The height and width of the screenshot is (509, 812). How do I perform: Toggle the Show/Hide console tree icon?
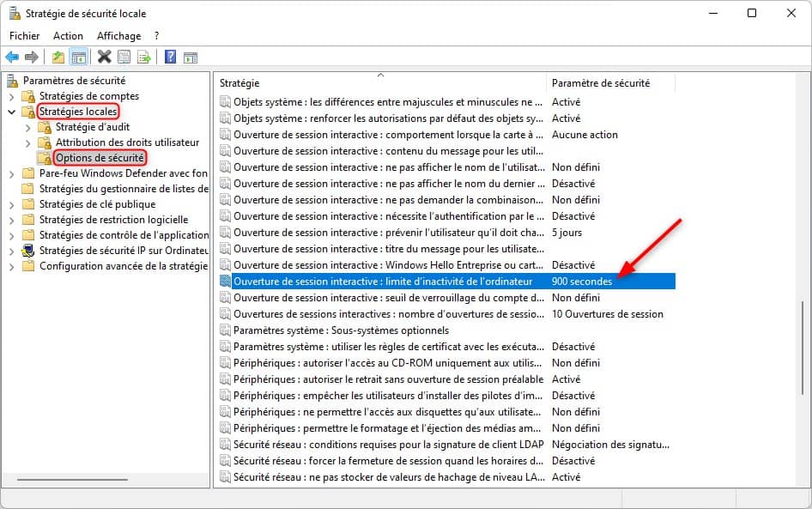[79, 57]
